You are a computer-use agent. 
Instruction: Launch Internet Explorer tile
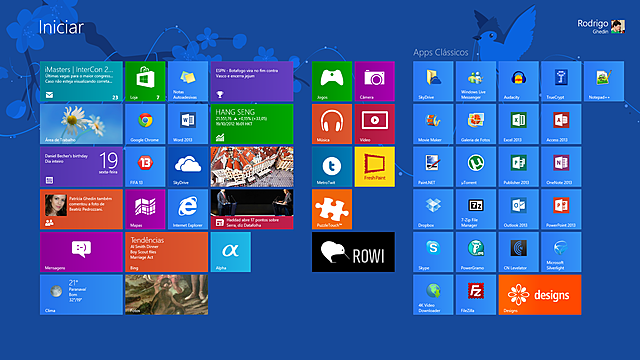point(188,209)
